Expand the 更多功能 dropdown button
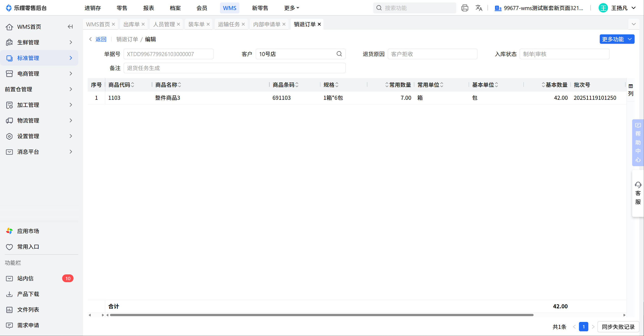 (617, 39)
